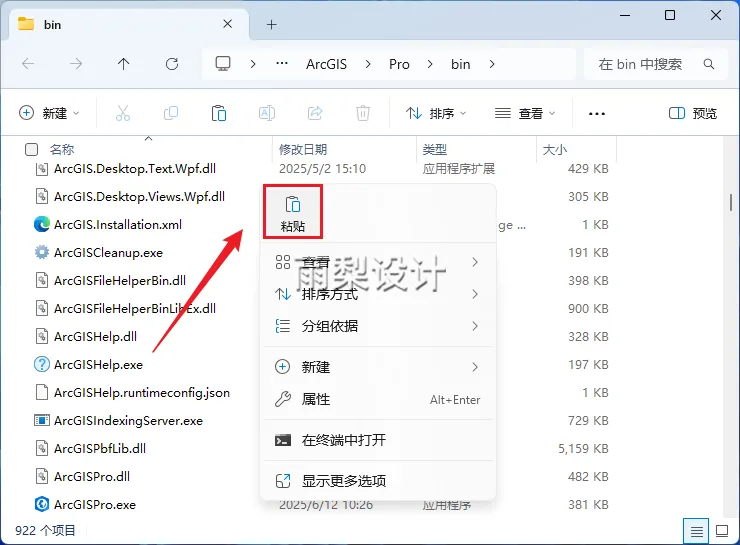The width and height of the screenshot is (740, 545).
Task: Select the ArcGISPbfLib.dll file
Action: [100, 448]
